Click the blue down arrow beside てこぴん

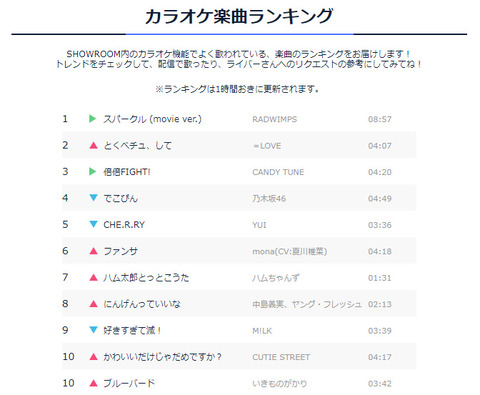[x=94, y=198]
